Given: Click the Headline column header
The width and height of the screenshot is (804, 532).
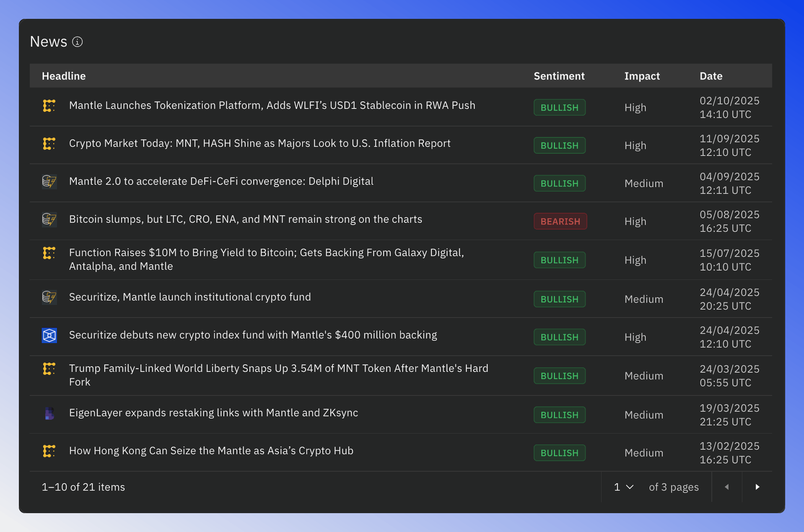Looking at the screenshot, I should [64, 76].
